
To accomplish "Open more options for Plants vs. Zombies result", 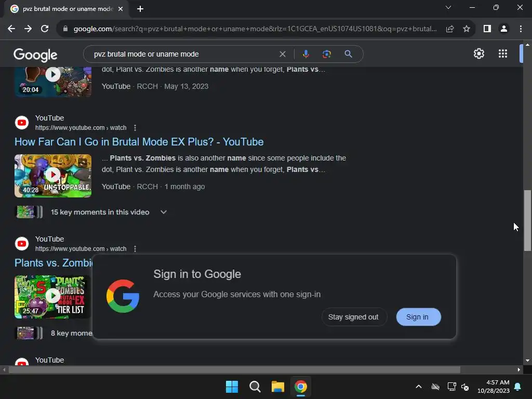I will click(x=135, y=249).
